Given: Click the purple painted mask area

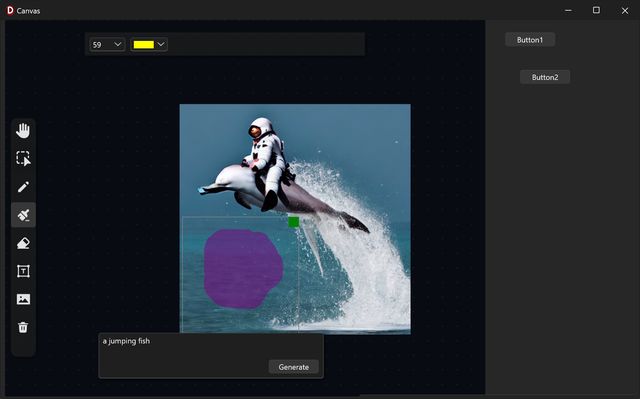Looking at the screenshot, I should 243,268.
